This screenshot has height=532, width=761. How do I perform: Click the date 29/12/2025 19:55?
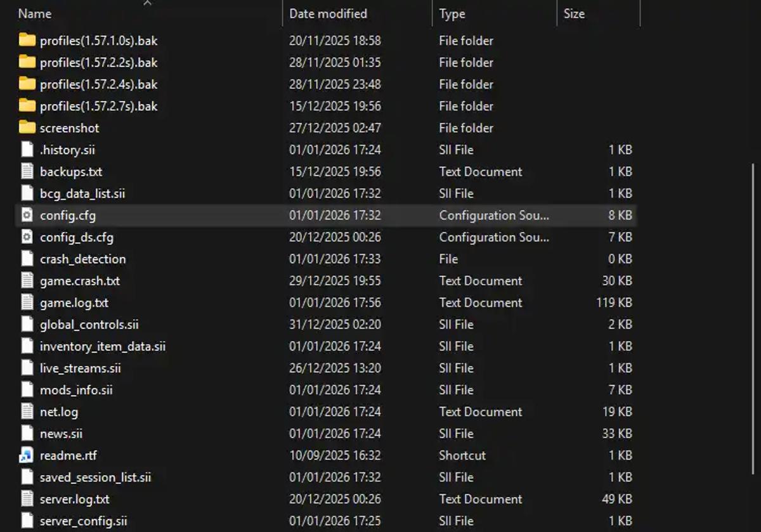(335, 280)
